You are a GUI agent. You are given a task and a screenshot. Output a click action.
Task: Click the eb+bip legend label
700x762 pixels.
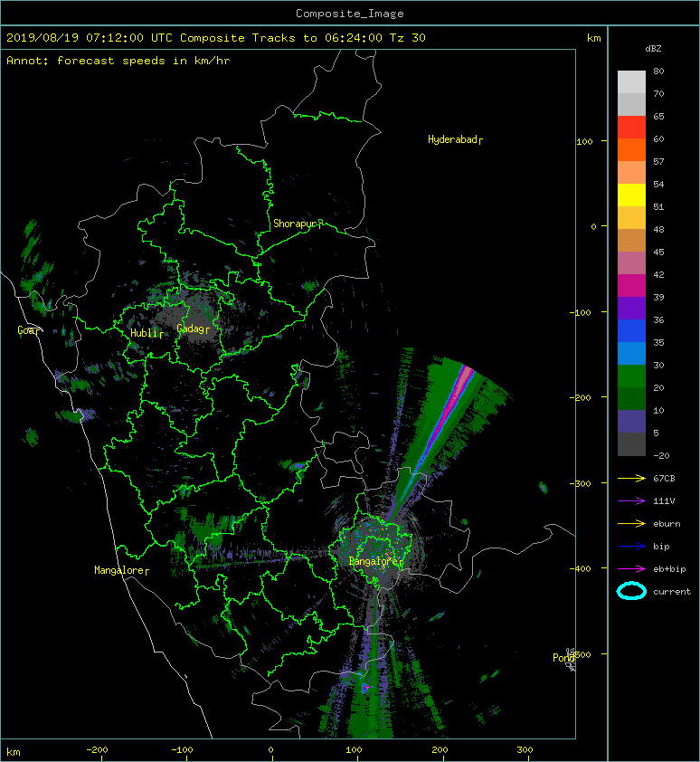(669, 569)
